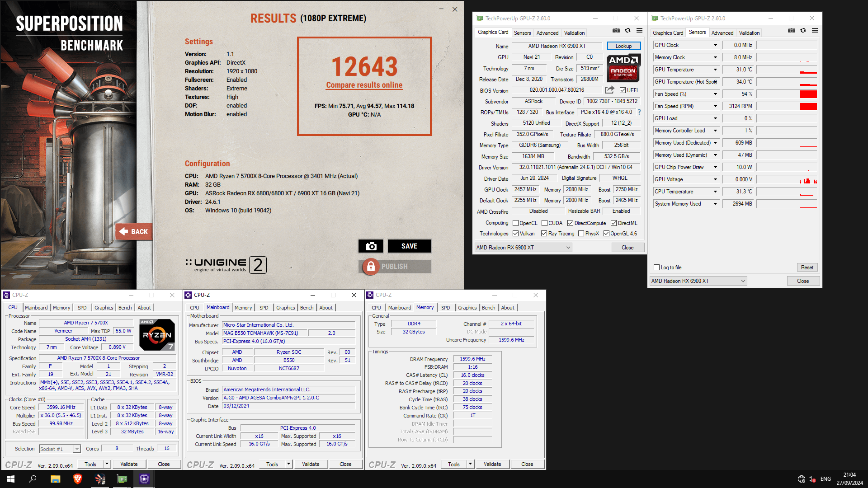Click the CPU-Z taskbar icon
This screenshot has width=868, height=488.
pyautogui.click(x=144, y=479)
